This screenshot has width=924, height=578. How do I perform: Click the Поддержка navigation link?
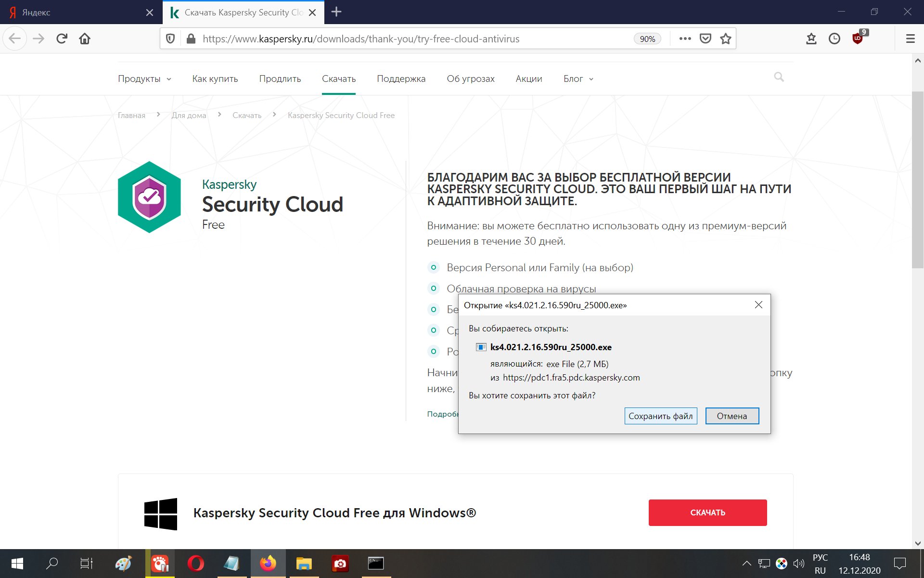[400, 79]
